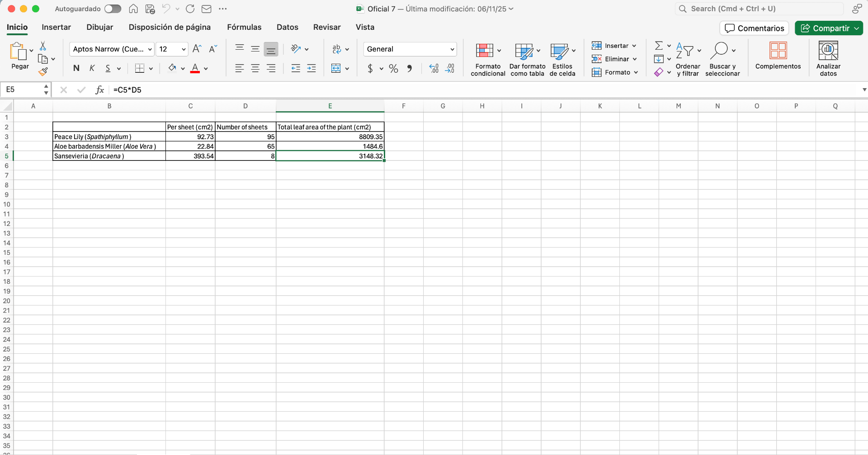The height and width of the screenshot is (455, 868).
Task: Click the Compartir button
Action: tap(825, 28)
